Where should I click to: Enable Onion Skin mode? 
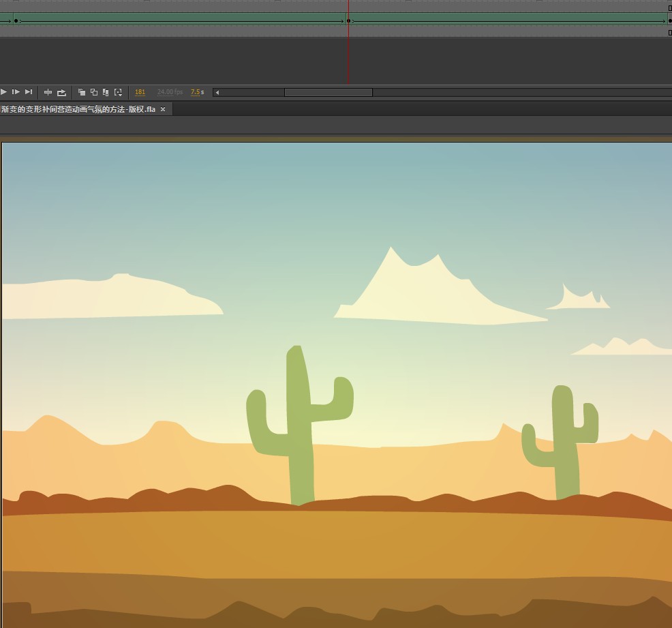coord(82,92)
